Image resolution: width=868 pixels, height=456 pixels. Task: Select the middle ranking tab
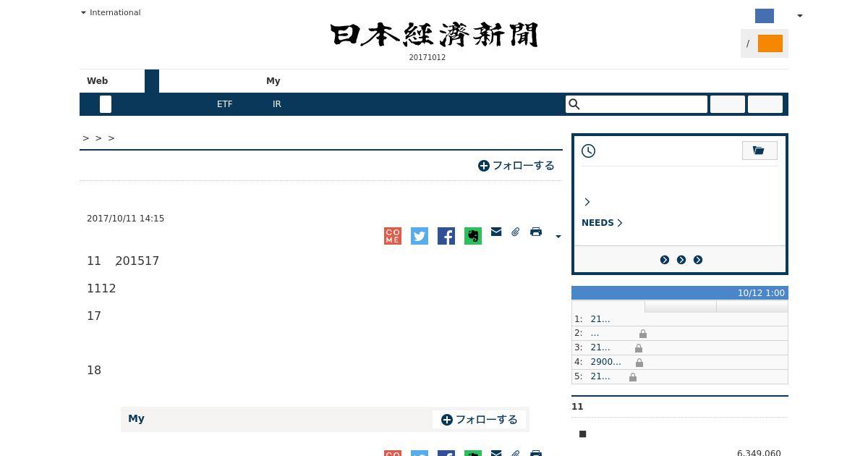pyautogui.click(x=681, y=306)
